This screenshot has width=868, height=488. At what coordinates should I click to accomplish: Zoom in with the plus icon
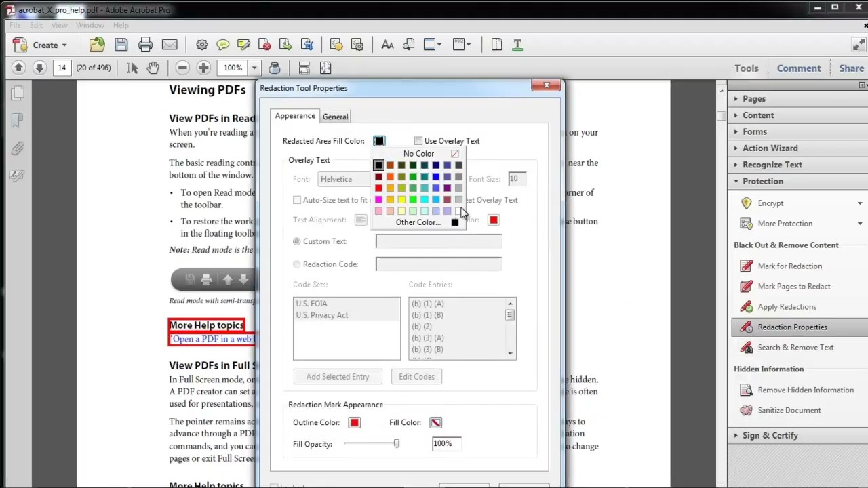click(x=203, y=68)
